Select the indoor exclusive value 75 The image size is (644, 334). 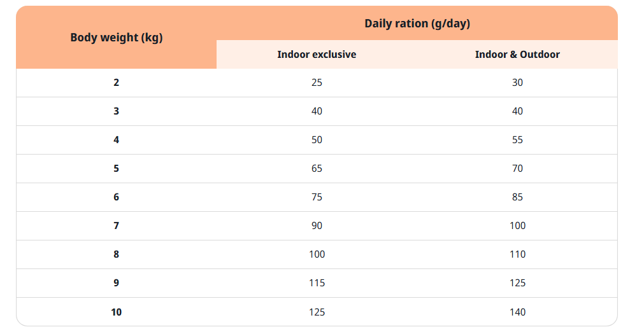click(x=317, y=197)
